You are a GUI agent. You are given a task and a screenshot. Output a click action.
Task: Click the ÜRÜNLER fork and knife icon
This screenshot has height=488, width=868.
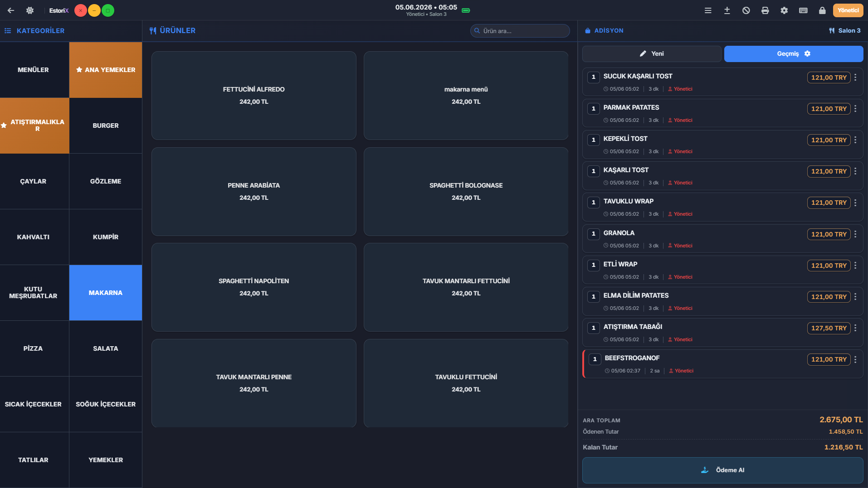(x=153, y=31)
